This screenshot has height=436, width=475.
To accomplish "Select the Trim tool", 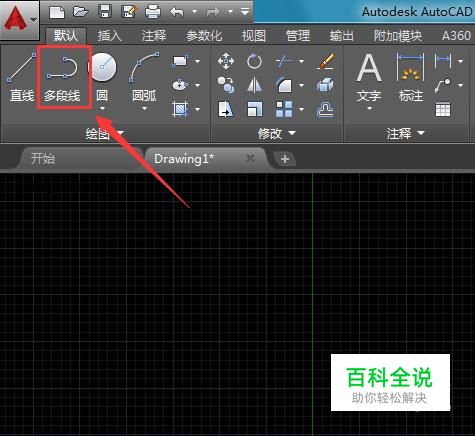I will coord(284,61).
